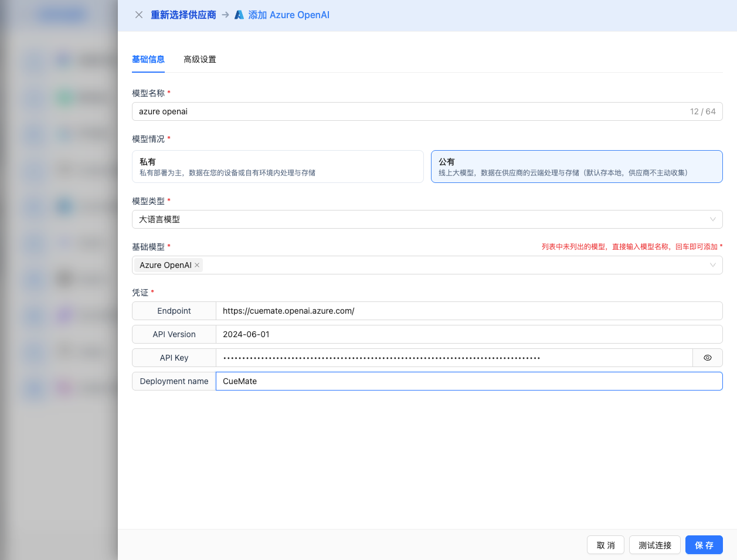The width and height of the screenshot is (737, 560).
Task: Switch to the 基础信息 tab
Action: pos(148,59)
